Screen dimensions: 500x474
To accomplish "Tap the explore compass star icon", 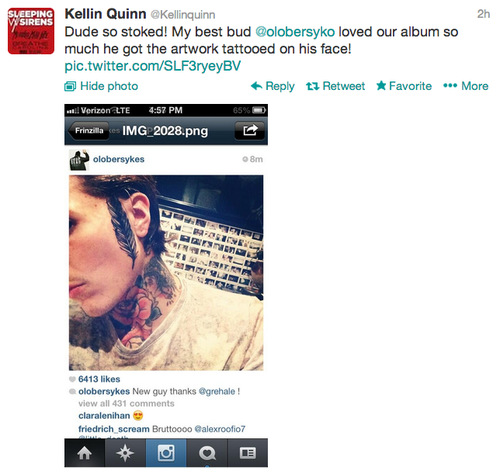I will click(x=125, y=453).
